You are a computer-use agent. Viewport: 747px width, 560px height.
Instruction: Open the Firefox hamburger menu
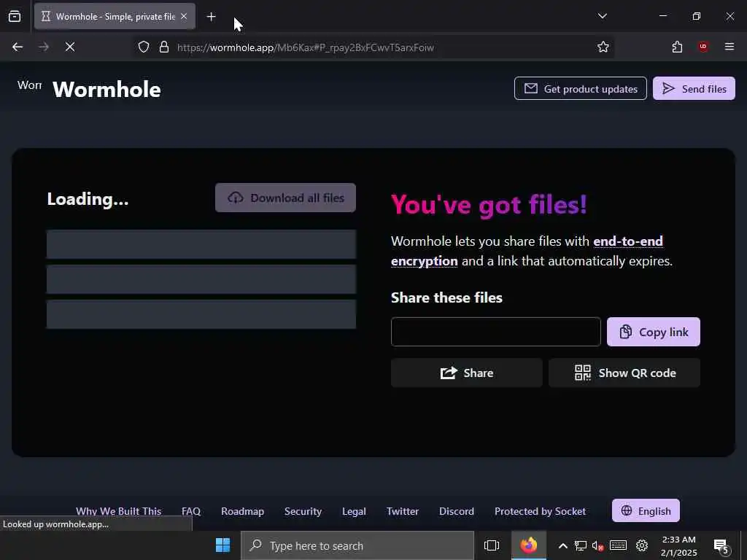(729, 47)
